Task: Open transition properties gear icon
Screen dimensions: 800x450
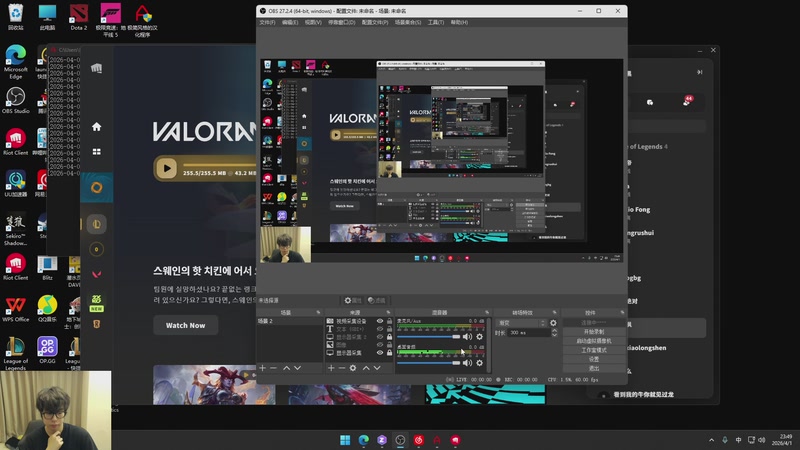Action: click(x=553, y=323)
